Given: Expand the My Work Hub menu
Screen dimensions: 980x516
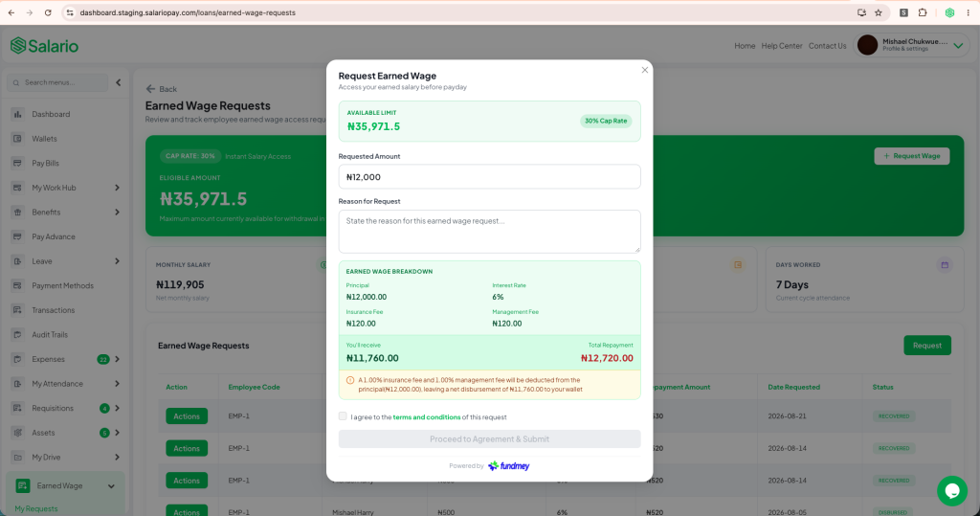Looking at the screenshot, I should [x=117, y=188].
